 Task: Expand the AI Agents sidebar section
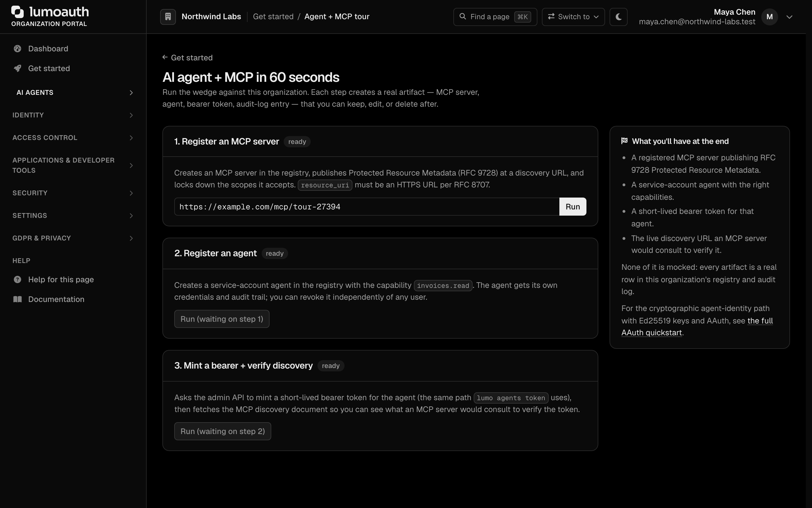click(72, 93)
